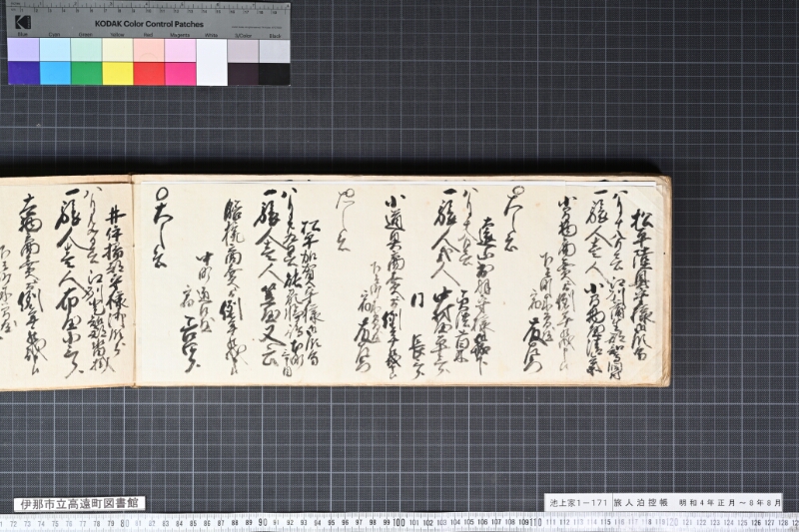Pick the light lavender tint patch
Image resolution: width=799 pixels, height=532 pixels.
(x=23, y=50)
